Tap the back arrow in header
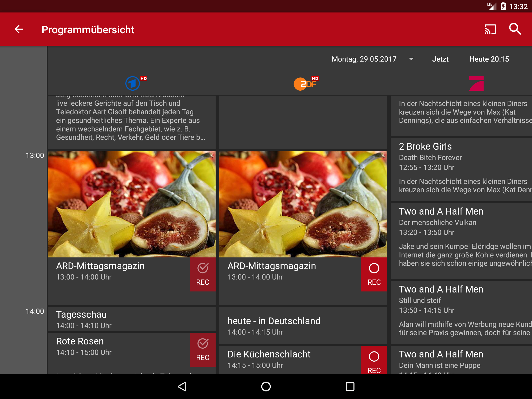The image size is (532, 399). [x=19, y=29]
